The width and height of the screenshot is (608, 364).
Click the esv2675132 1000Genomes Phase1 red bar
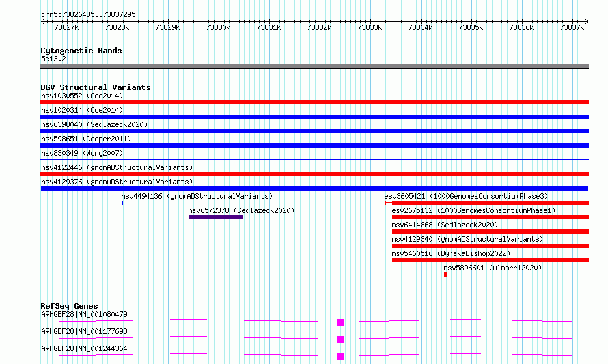tap(490, 217)
